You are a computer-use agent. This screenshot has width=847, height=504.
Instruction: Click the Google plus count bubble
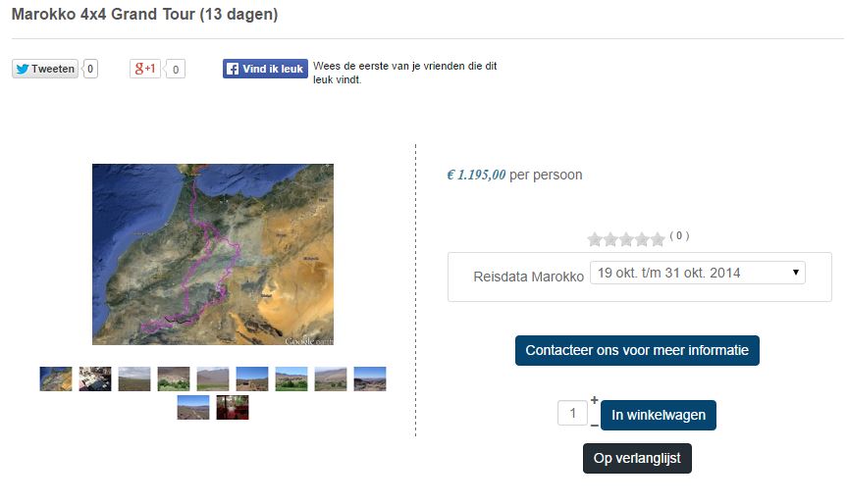[x=175, y=69]
